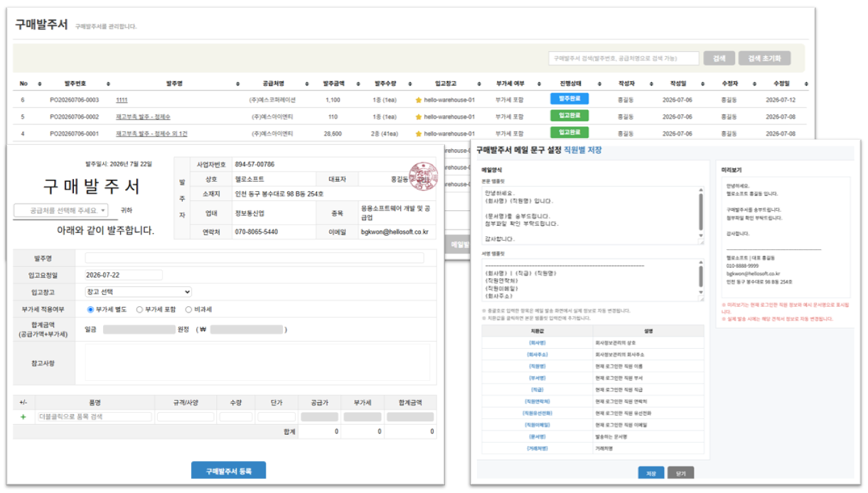Click the star icon beside hello-warehouse-01 in first row
This screenshot has width=868, height=493.
click(419, 100)
